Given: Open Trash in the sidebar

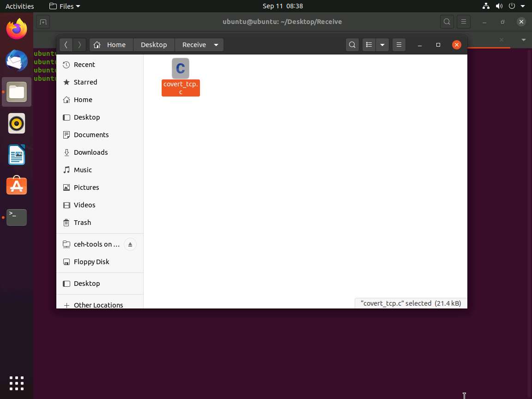Looking at the screenshot, I should 100,223.
